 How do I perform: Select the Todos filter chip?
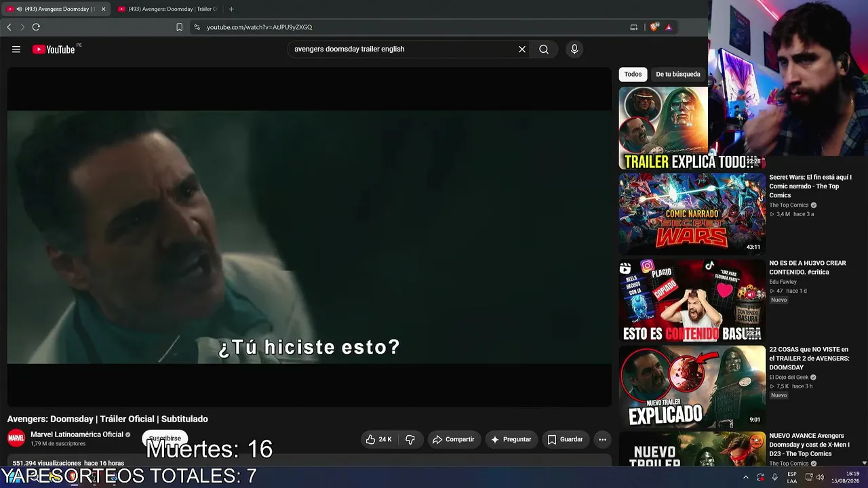point(633,75)
